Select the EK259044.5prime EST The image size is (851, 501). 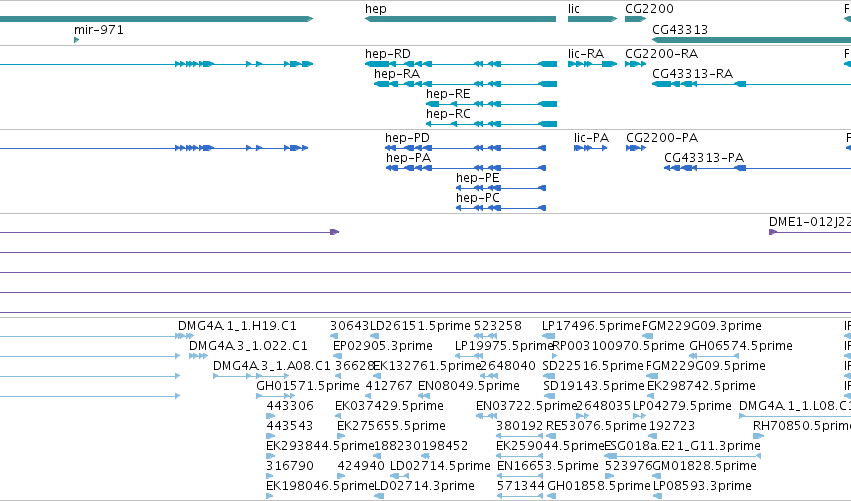(x=519, y=456)
